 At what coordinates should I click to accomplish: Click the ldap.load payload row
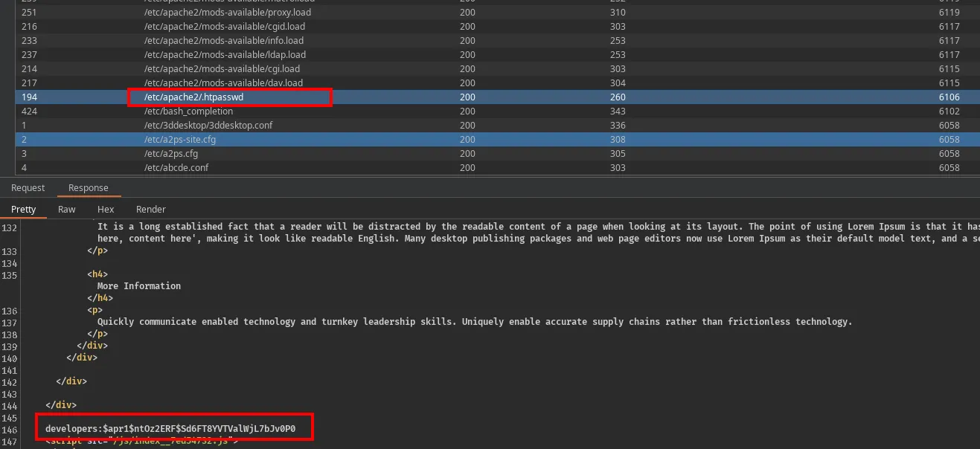225,55
